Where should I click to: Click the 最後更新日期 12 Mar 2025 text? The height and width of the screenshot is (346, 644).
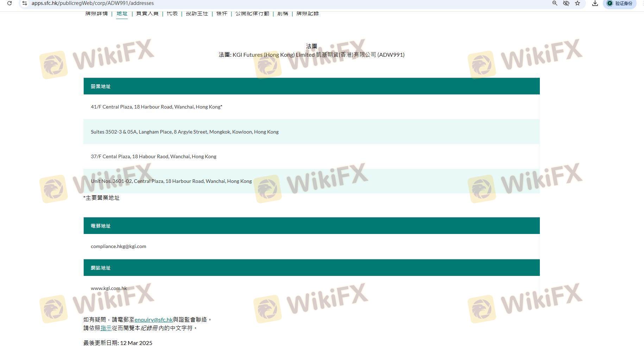click(x=118, y=343)
